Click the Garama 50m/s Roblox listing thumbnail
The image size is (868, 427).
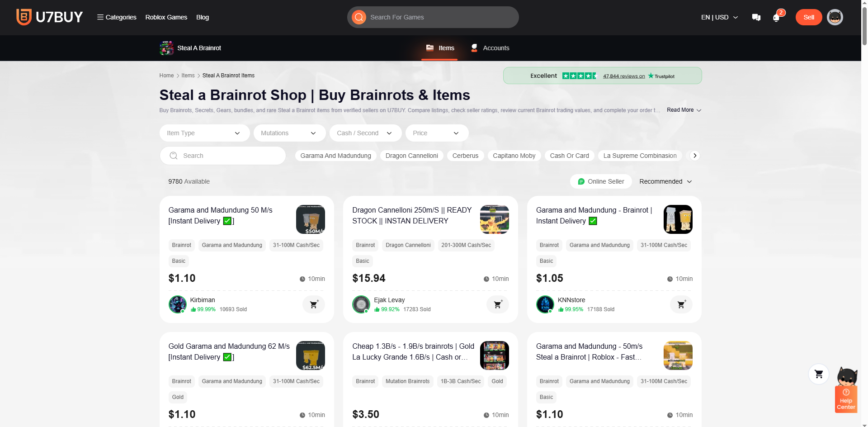(x=678, y=356)
